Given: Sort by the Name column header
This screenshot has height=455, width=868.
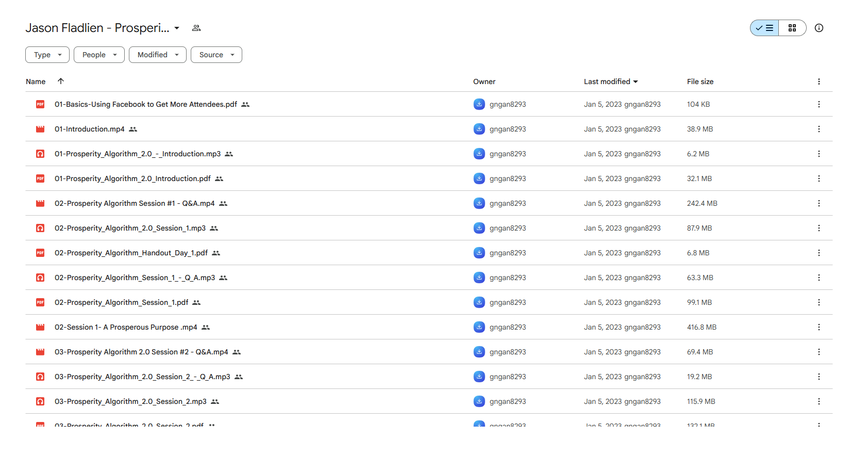Looking at the screenshot, I should tap(36, 82).
